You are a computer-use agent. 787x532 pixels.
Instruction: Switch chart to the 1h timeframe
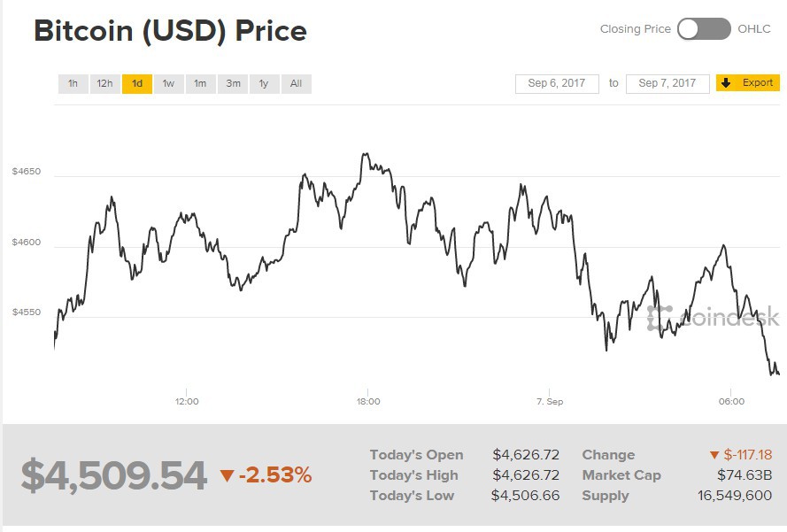pyautogui.click(x=73, y=83)
